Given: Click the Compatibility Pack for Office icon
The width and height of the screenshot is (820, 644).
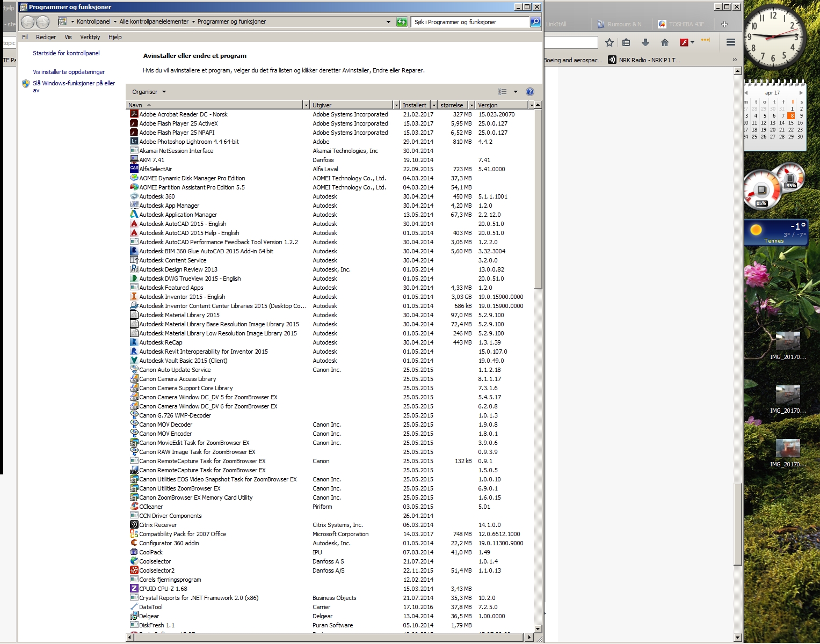Looking at the screenshot, I should tap(134, 533).
